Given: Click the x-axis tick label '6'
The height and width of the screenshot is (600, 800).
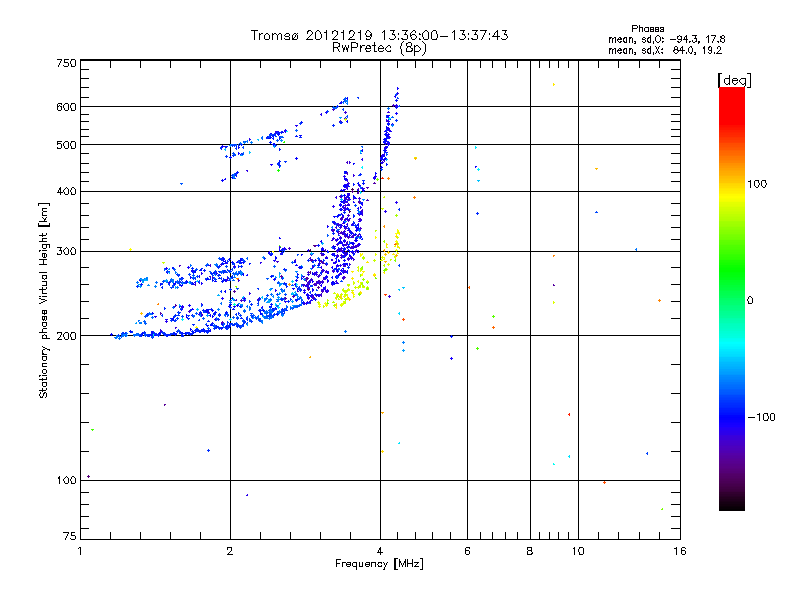Looking at the screenshot, I should pyautogui.click(x=467, y=551).
